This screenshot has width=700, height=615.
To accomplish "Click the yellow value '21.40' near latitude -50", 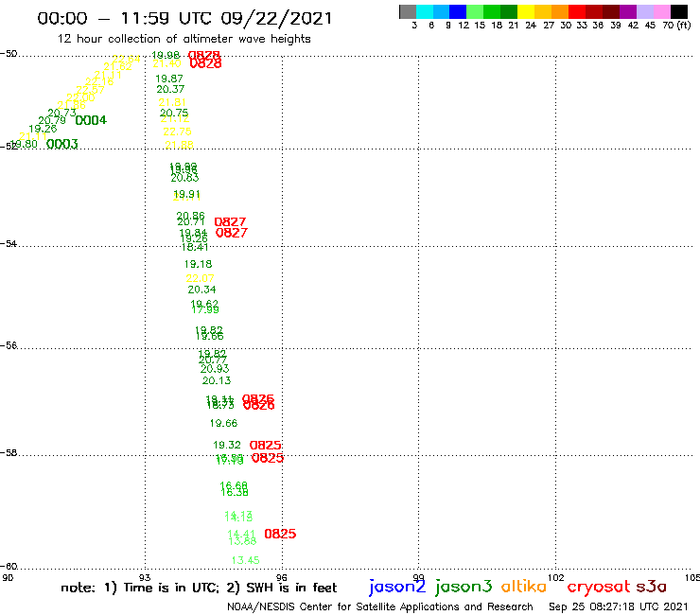I will coord(167,64).
